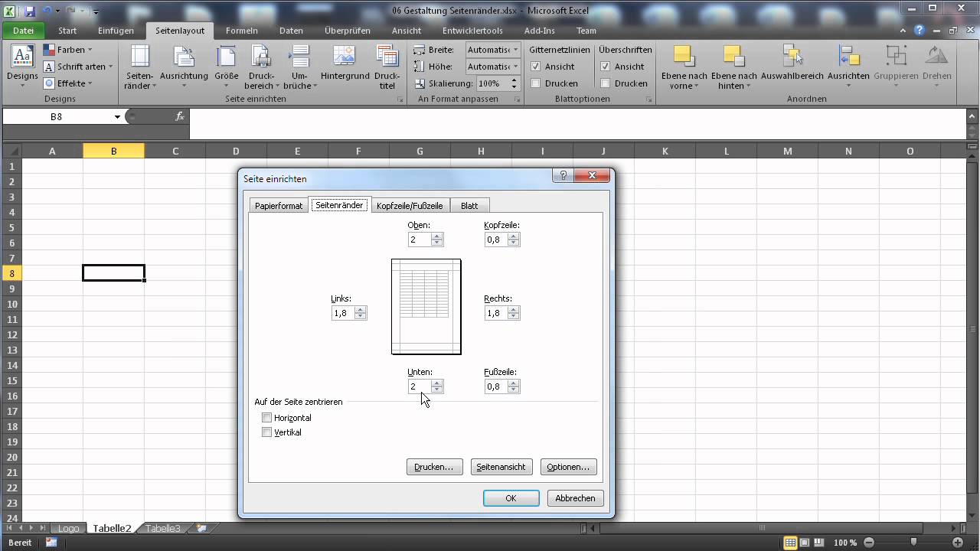
Task: Click the Skalierung scaling spinner
Action: pyautogui.click(x=514, y=83)
